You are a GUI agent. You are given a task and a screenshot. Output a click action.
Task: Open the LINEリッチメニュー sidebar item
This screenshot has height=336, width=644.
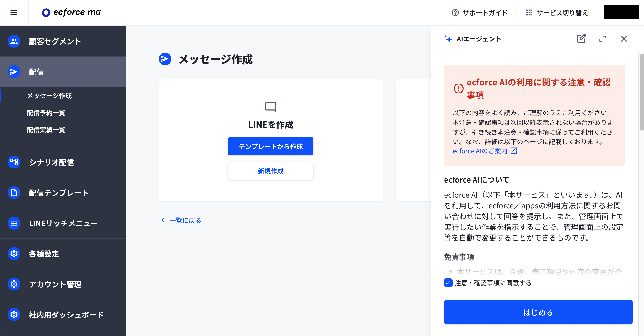[63, 223]
